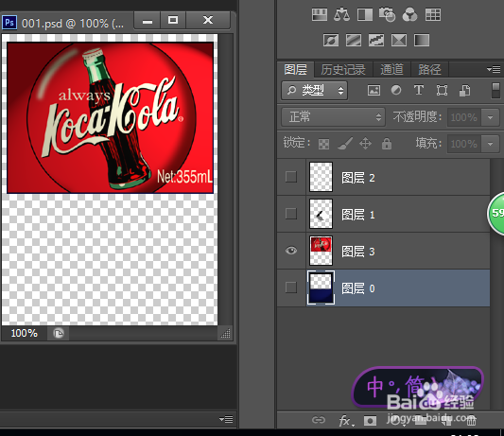504x436 pixels.
Task: Add a layer mask
Action: (370, 421)
